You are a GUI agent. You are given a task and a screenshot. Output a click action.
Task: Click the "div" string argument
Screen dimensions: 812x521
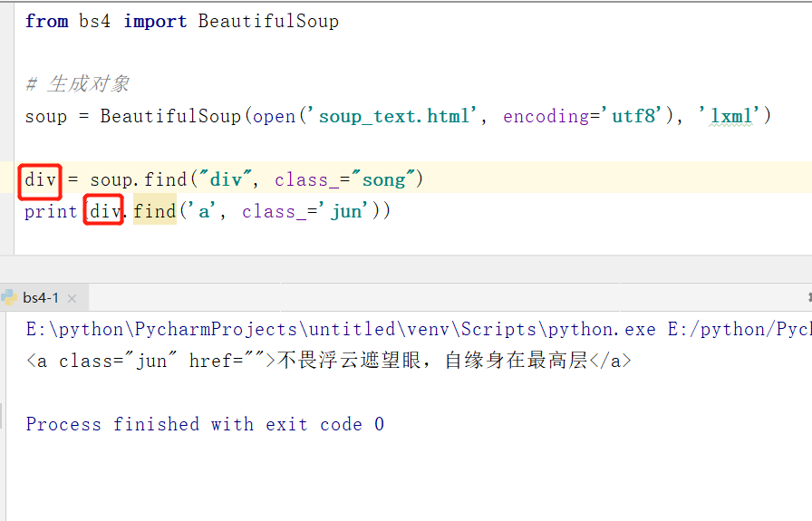point(226,179)
